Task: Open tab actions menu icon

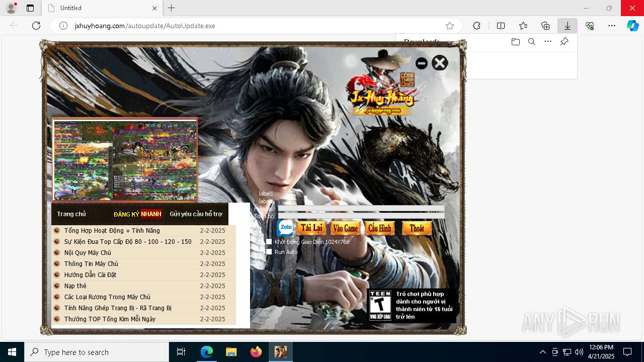Action: (x=30, y=8)
